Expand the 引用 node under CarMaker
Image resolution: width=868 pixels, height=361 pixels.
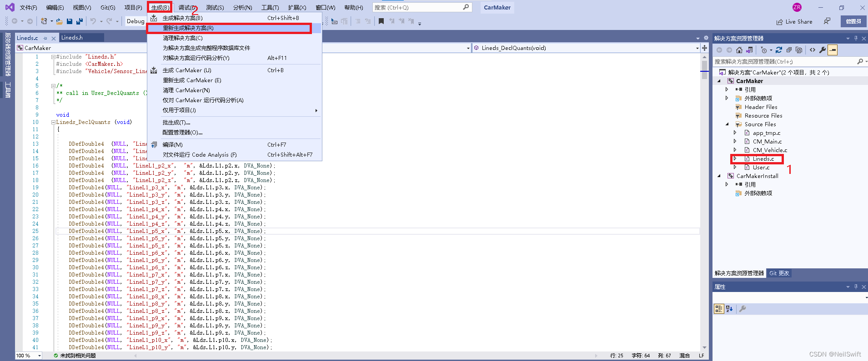(x=727, y=89)
